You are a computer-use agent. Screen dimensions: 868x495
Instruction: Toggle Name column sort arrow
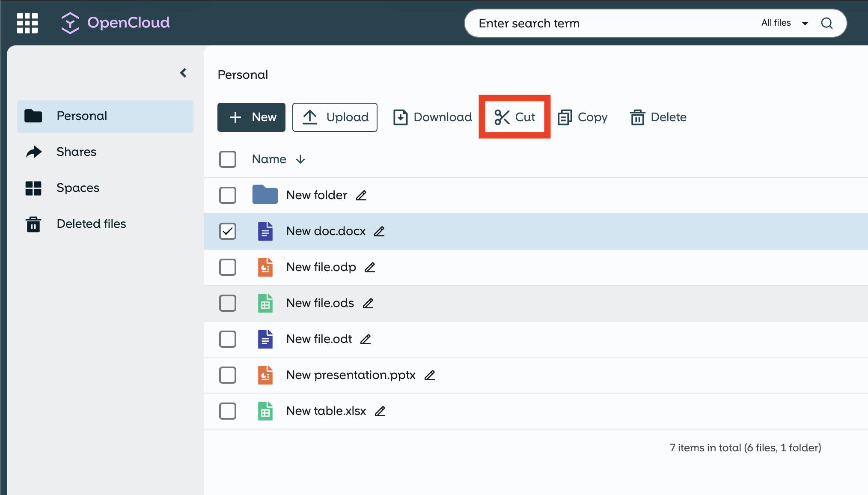point(300,159)
